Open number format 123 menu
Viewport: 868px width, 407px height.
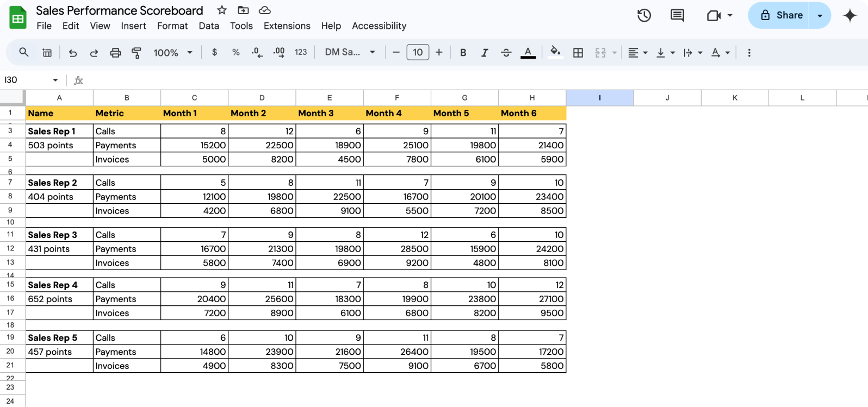click(x=301, y=52)
